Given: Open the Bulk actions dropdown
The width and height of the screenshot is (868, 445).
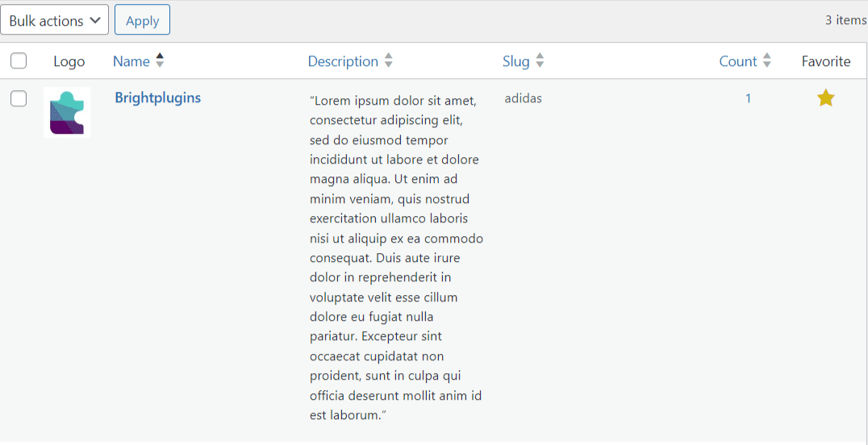Looking at the screenshot, I should [x=54, y=20].
